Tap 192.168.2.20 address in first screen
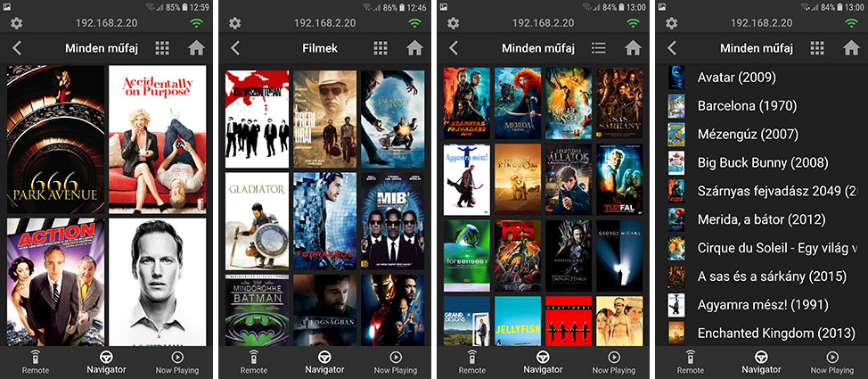The height and width of the screenshot is (379, 868). coord(106,23)
